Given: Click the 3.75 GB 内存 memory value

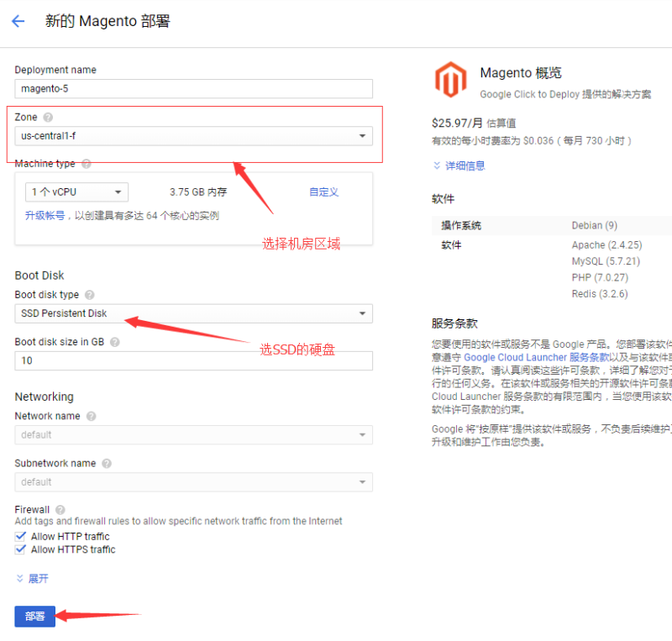Looking at the screenshot, I should [198, 192].
